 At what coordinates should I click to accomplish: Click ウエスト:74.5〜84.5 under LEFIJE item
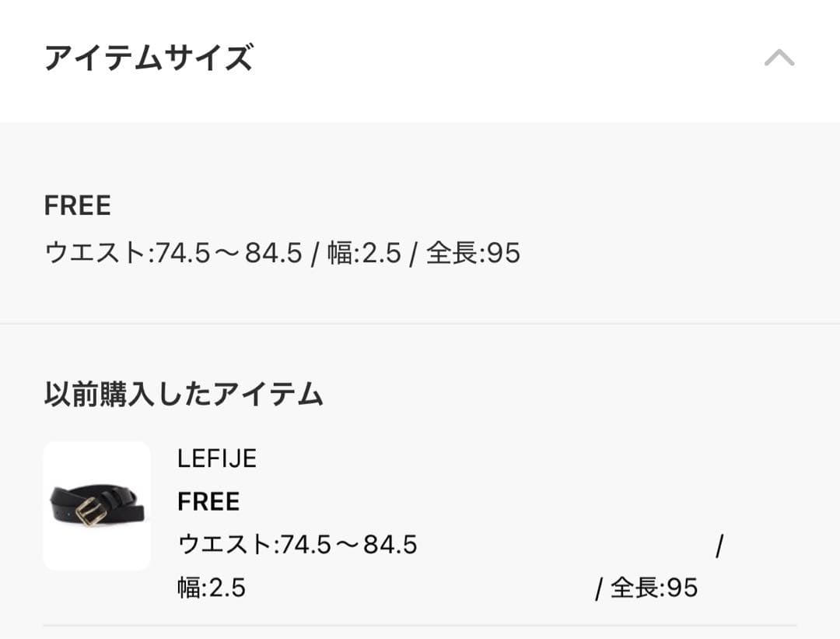tap(299, 546)
